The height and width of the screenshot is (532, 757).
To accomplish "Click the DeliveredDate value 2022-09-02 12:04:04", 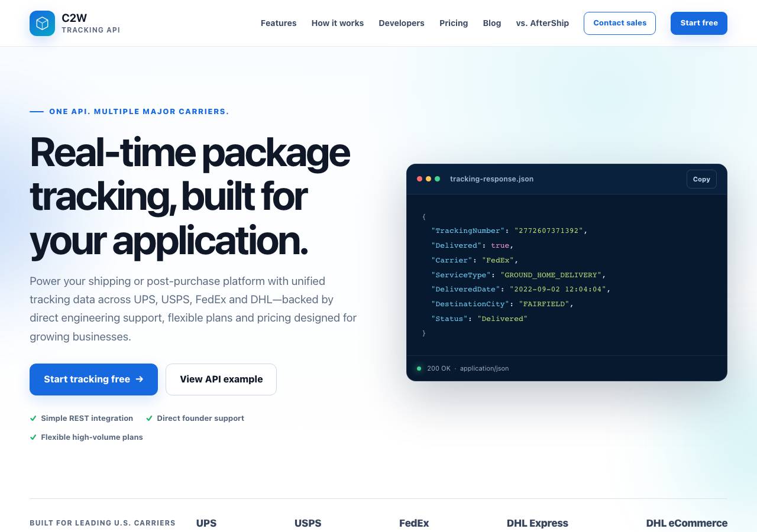I will coord(558,289).
